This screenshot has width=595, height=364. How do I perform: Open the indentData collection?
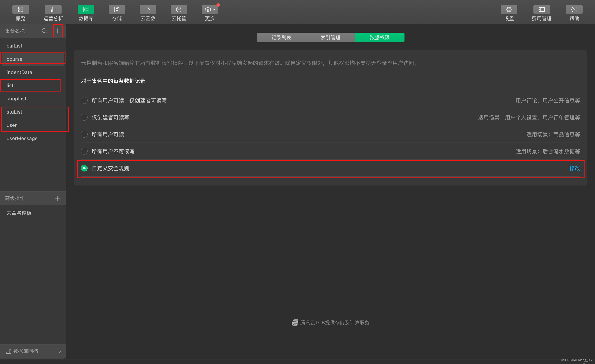point(33,72)
